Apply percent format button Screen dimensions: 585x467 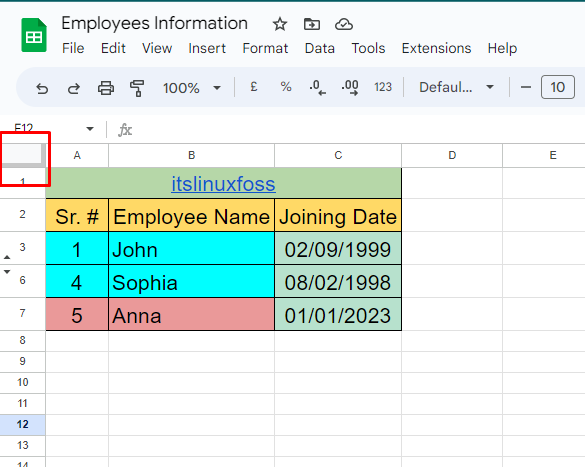click(286, 87)
